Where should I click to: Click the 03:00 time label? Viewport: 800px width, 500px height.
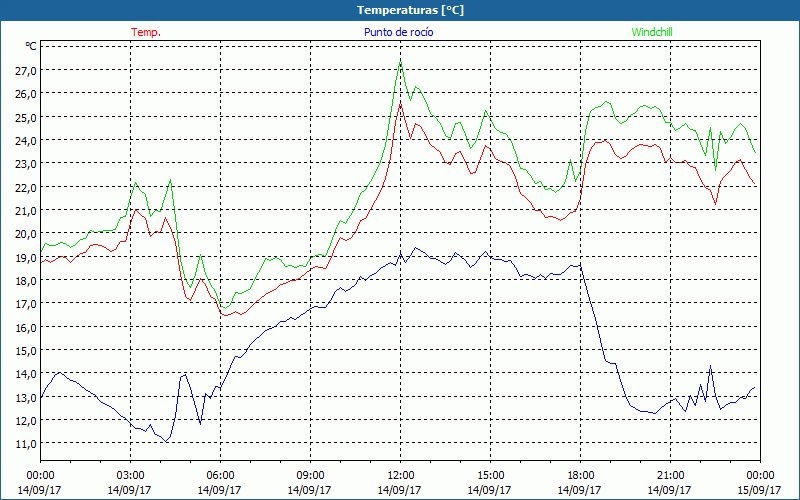(x=130, y=475)
